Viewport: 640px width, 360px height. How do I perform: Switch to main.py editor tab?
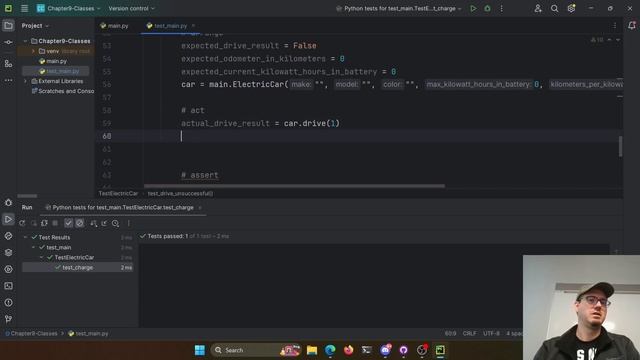coord(114,26)
